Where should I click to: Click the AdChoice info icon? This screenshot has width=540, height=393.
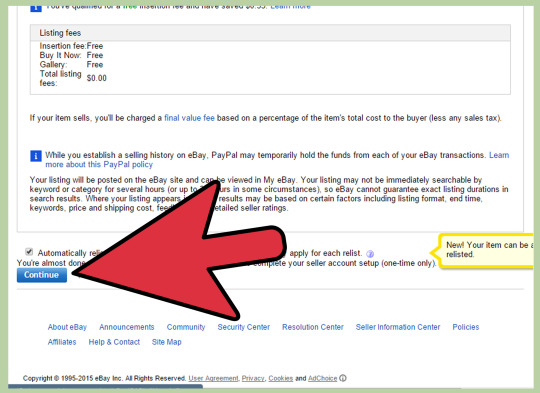pos(343,378)
